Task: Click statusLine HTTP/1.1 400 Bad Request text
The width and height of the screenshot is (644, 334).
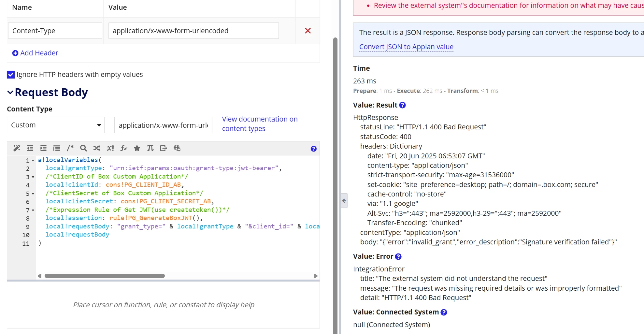Action: (x=423, y=127)
